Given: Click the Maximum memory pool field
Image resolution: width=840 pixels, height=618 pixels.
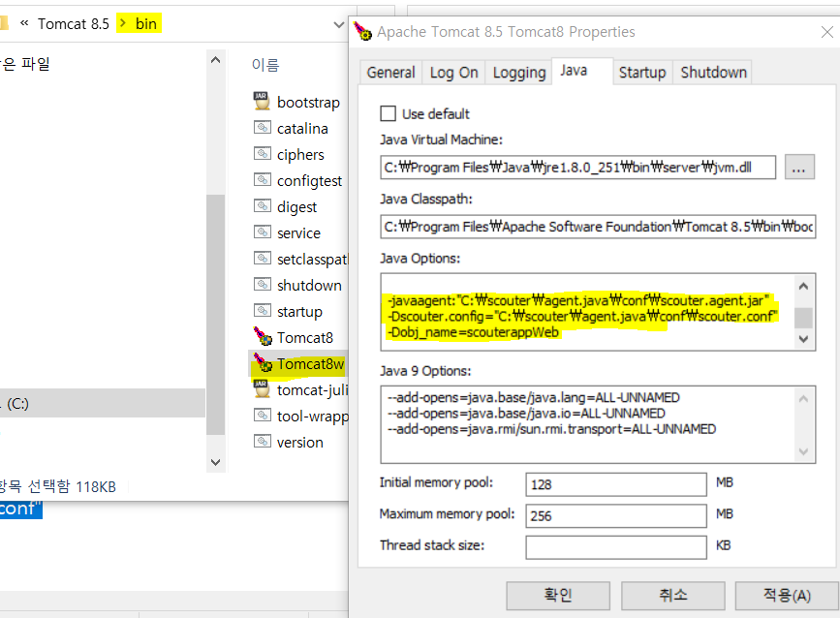Looking at the screenshot, I should tap(616, 515).
